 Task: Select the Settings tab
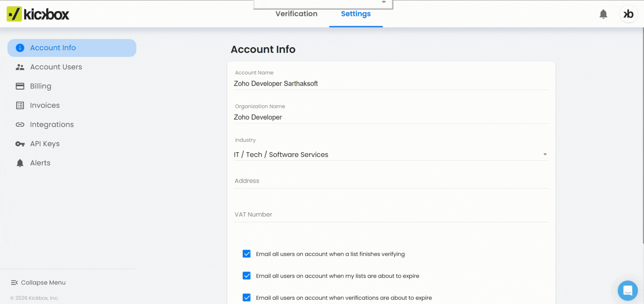(x=356, y=14)
